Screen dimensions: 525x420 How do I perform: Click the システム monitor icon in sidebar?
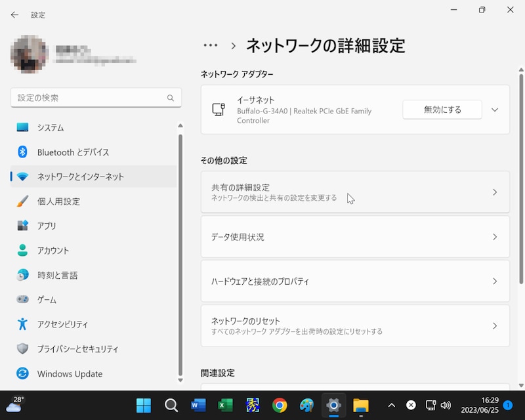coord(23,127)
